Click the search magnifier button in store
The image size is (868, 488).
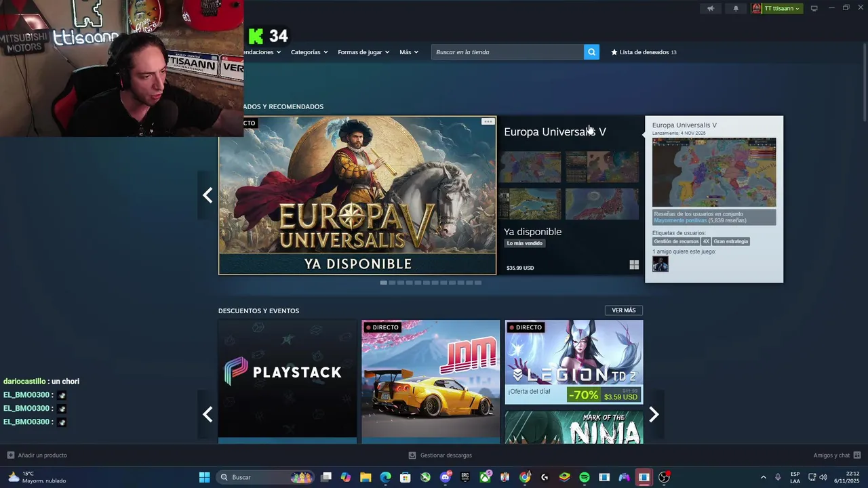coord(591,52)
